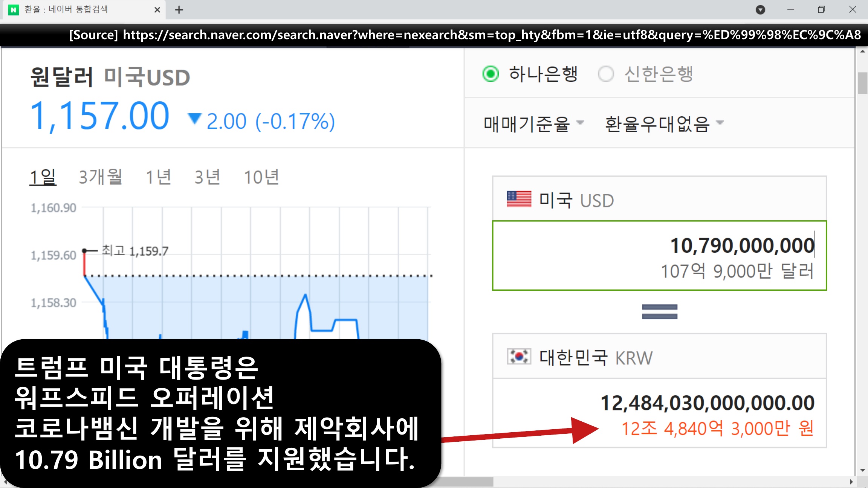Open the 대한민국 KRW currency selector
Viewport: 868px width, 488px height.
[595, 357]
